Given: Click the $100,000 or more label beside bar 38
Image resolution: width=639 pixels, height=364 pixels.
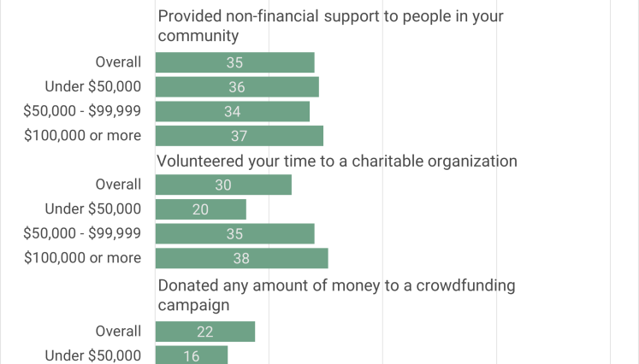Looking at the screenshot, I should [x=82, y=258].
